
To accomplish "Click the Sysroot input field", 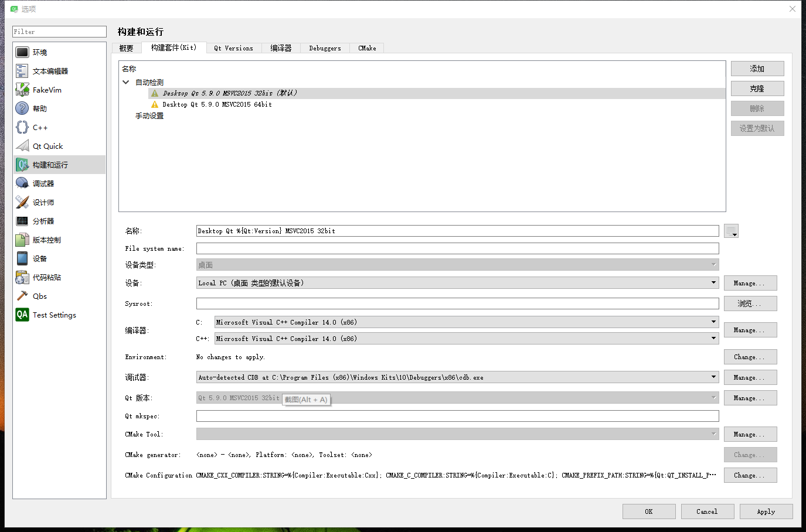I will pyautogui.click(x=458, y=303).
